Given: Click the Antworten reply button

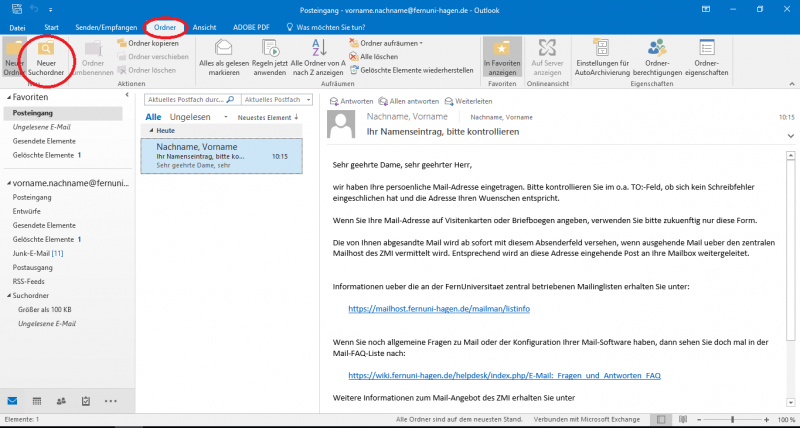Looking at the screenshot, I should (352, 101).
